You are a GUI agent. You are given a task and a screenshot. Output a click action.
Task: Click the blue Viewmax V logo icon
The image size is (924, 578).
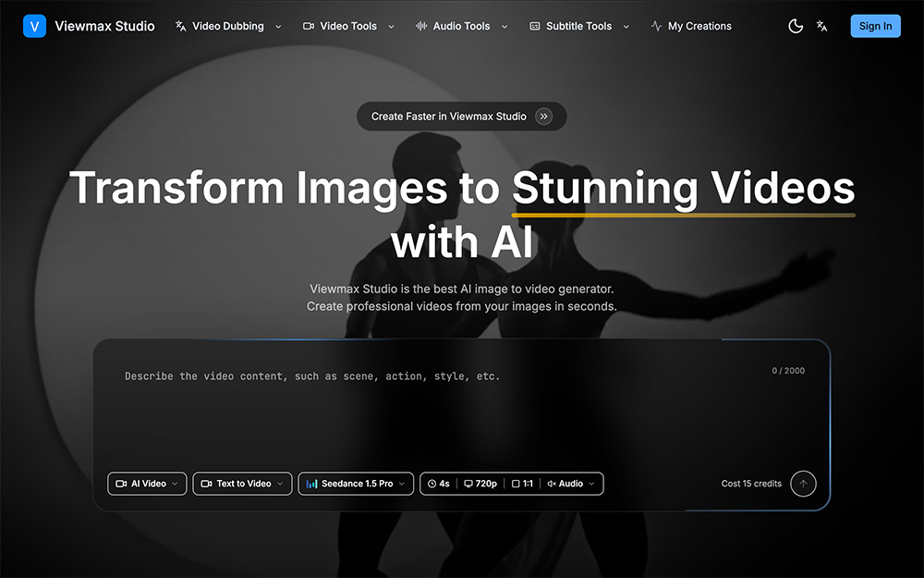pyautogui.click(x=34, y=26)
